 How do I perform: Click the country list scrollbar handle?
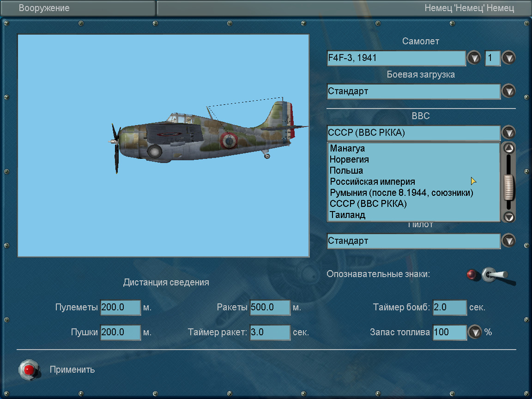[x=508, y=187]
